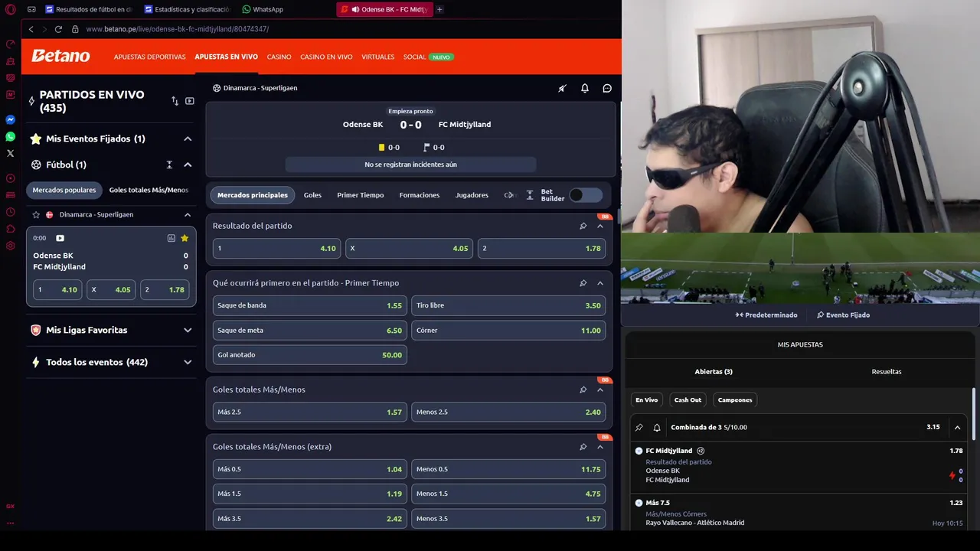The image size is (980, 551).
Task: Click the sort arrows icon beside Partidos en Vivo
Action: pos(175,101)
